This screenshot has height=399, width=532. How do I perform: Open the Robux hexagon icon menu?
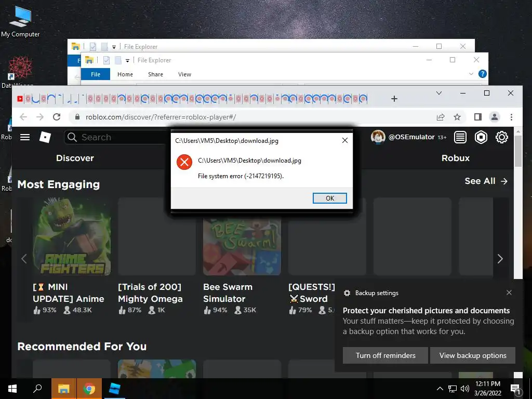(481, 137)
